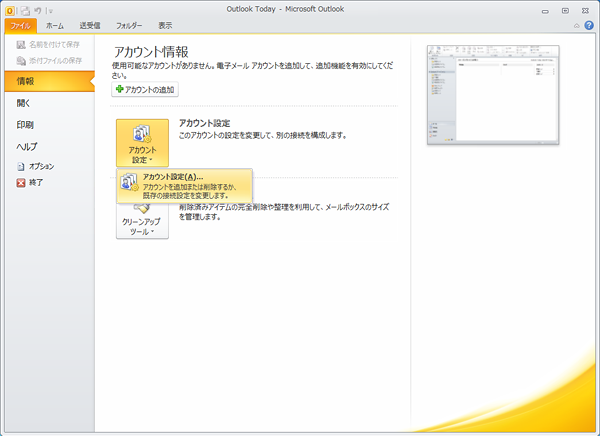The height and width of the screenshot is (436, 600).
Task: Click the Outlook application icon in title bar
Action: (x=9, y=9)
